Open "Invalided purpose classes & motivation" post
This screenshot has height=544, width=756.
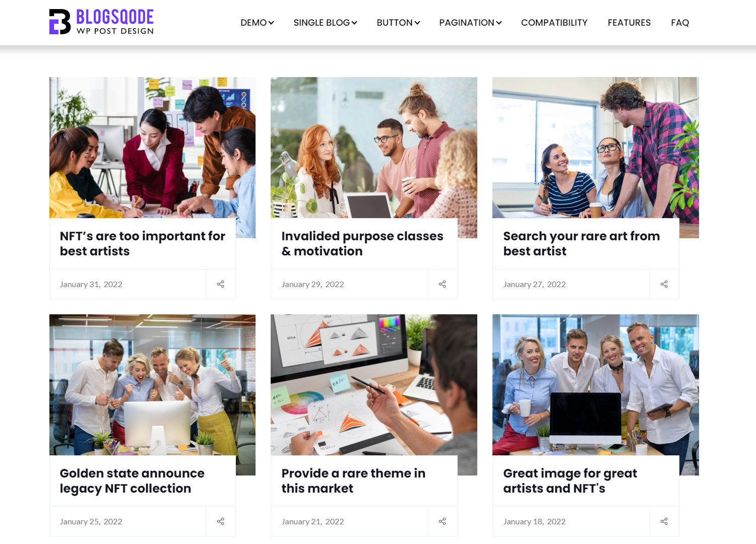pos(362,244)
